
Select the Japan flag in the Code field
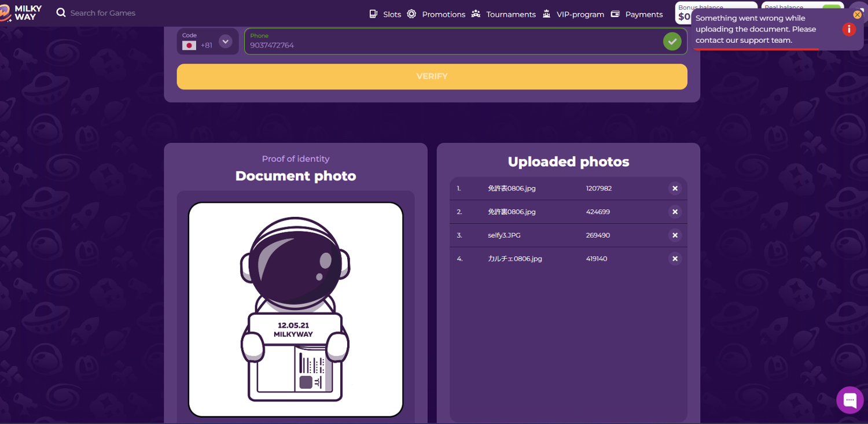pos(189,45)
